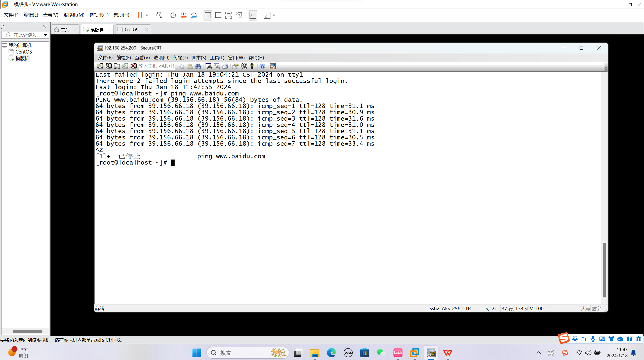Open SecureCRT Help question mark icon
644x360 pixels.
point(262,66)
